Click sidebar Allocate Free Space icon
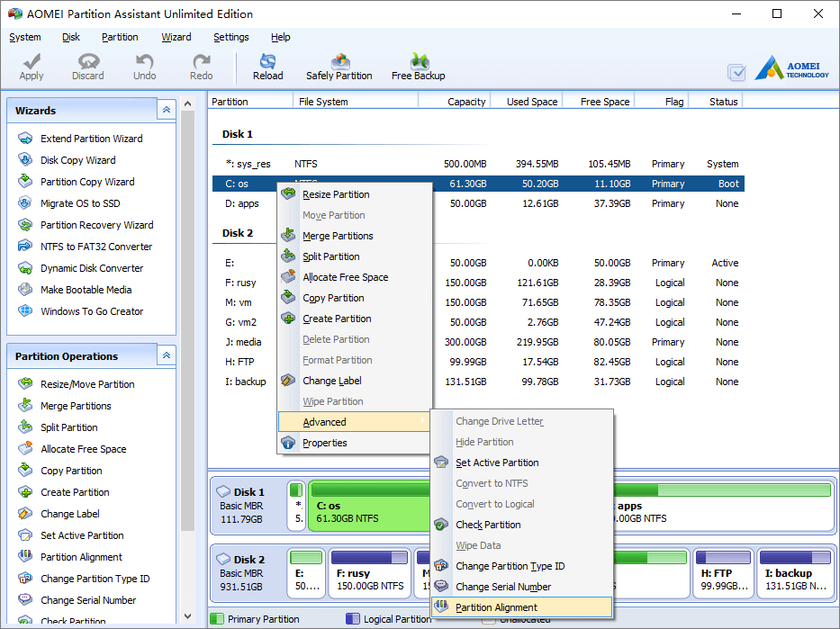 coord(25,449)
